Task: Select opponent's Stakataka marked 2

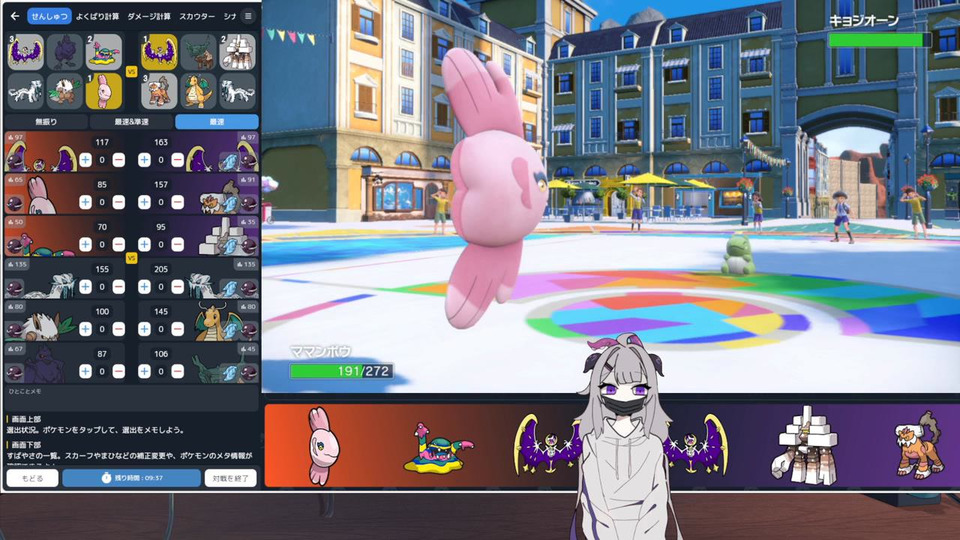Action: pyautogui.click(x=237, y=51)
